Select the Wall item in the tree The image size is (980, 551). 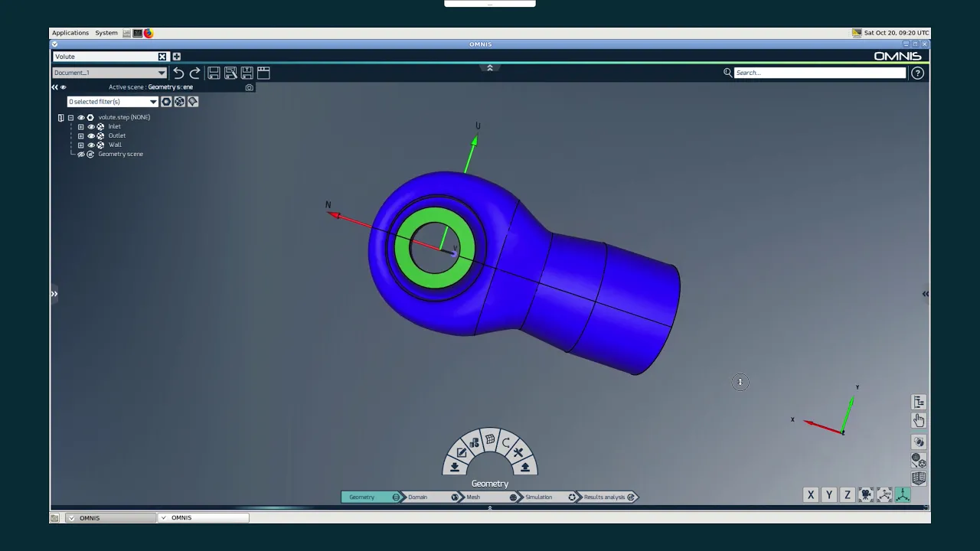coord(115,145)
